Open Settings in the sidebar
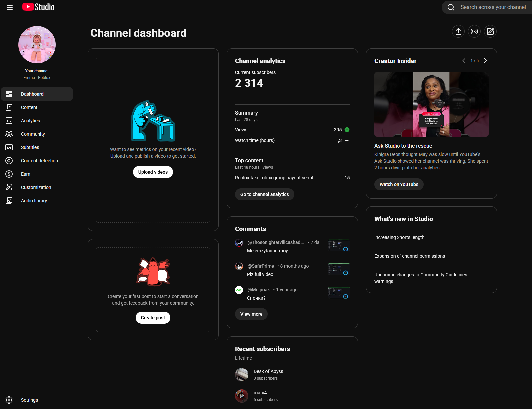This screenshot has height=409, width=532. [37, 400]
